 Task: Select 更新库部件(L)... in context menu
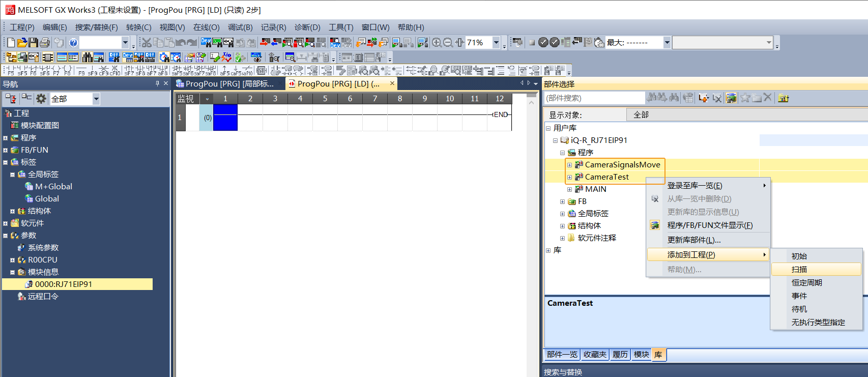pyautogui.click(x=708, y=240)
